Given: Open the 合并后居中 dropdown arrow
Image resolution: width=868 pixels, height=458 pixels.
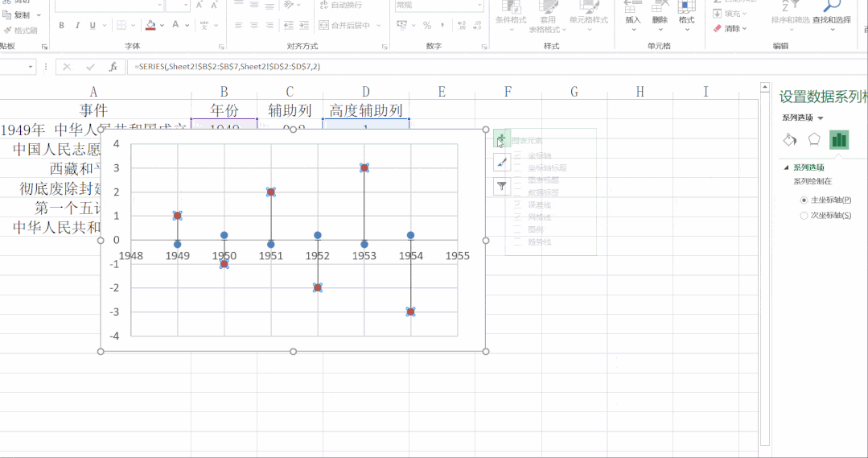Looking at the screenshot, I should point(379,26).
